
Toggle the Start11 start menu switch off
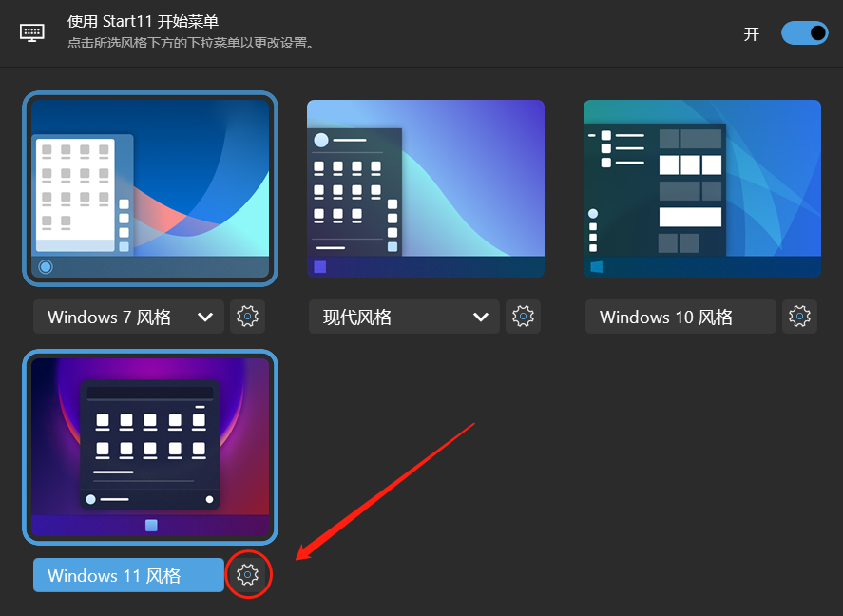(804, 33)
